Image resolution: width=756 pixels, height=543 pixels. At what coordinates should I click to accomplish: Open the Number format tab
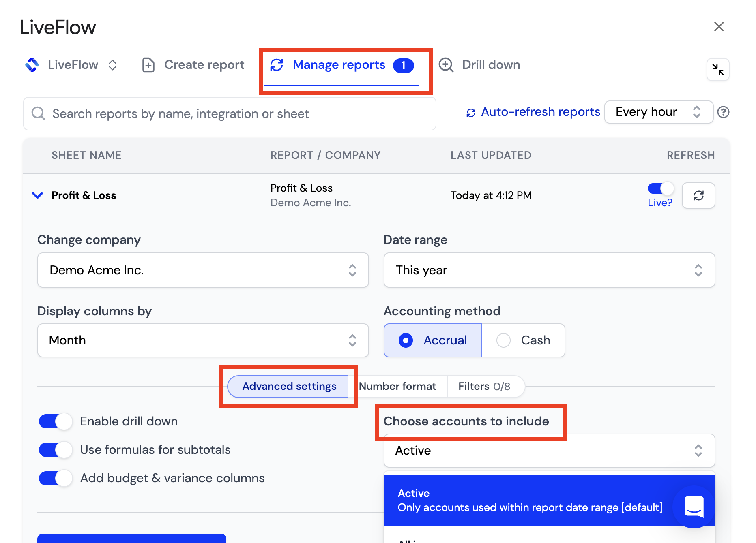point(397,387)
